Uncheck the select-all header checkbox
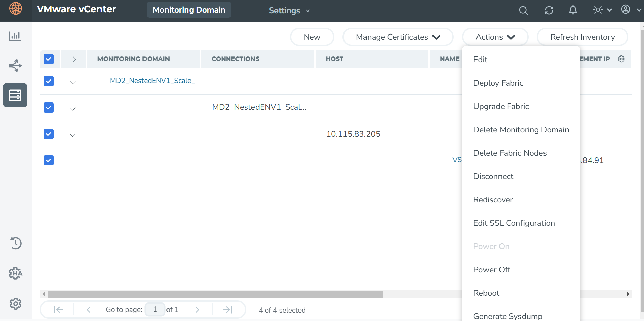Viewport: 644px width, 321px height. click(x=49, y=59)
